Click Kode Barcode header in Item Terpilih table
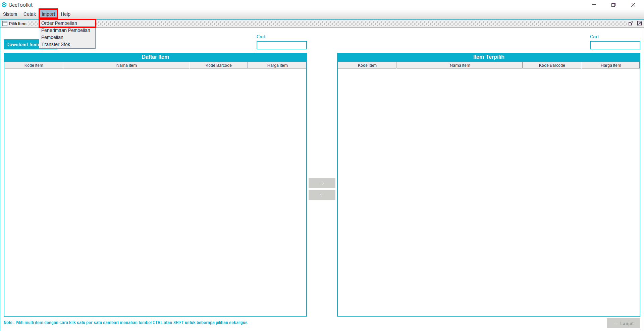 coord(552,65)
